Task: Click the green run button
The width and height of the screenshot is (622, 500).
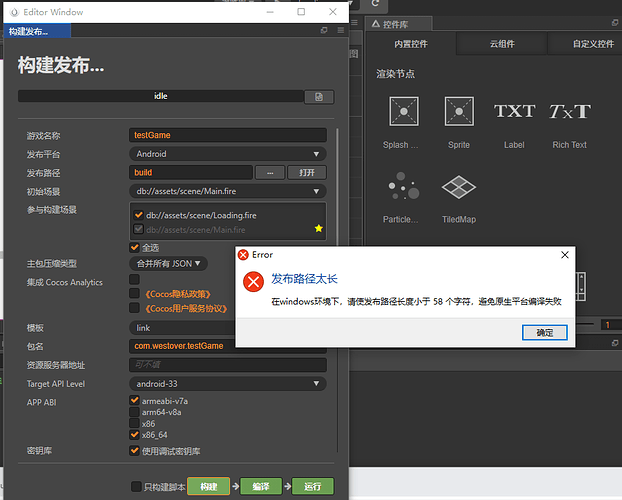Action: coord(313,487)
